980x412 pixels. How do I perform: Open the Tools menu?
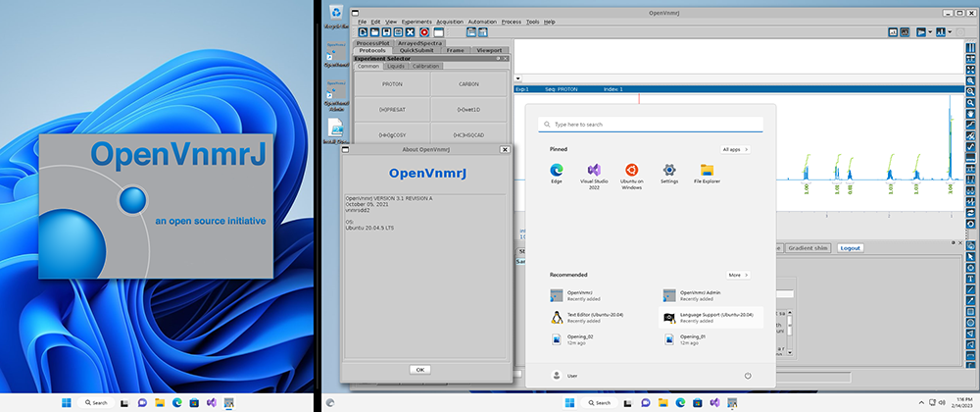click(x=532, y=22)
